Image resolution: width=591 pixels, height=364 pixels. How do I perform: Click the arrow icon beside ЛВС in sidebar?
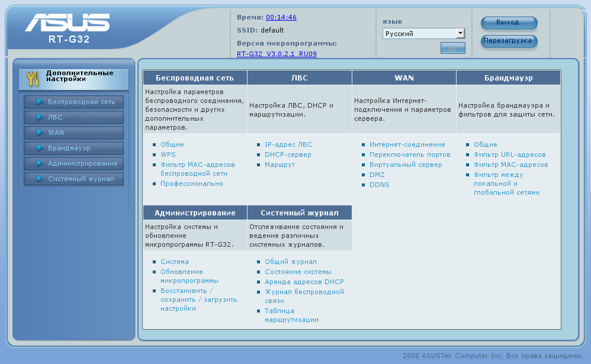coord(39,117)
